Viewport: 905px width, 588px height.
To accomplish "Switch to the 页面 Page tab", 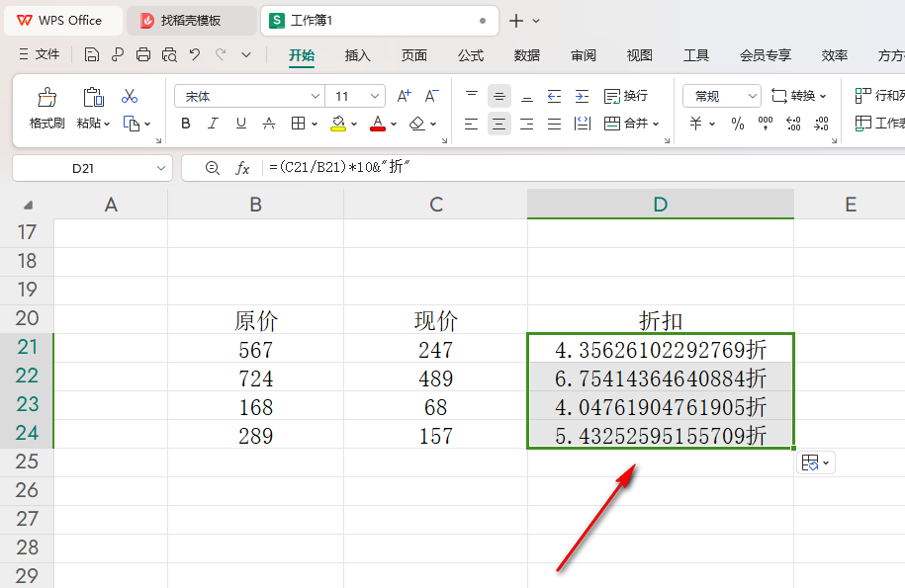I will point(413,55).
